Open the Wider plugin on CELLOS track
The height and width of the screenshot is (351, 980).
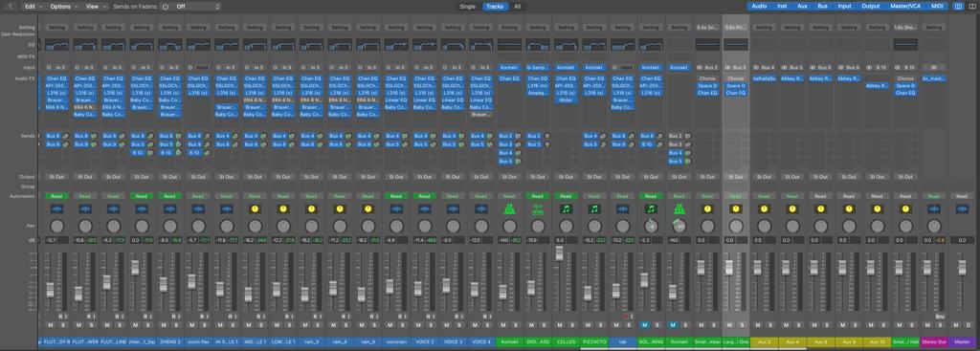565,99
